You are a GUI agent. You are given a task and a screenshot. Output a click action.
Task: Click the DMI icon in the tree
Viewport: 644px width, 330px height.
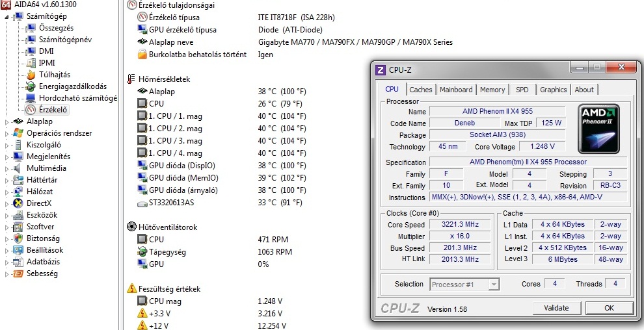(x=31, y=51)
